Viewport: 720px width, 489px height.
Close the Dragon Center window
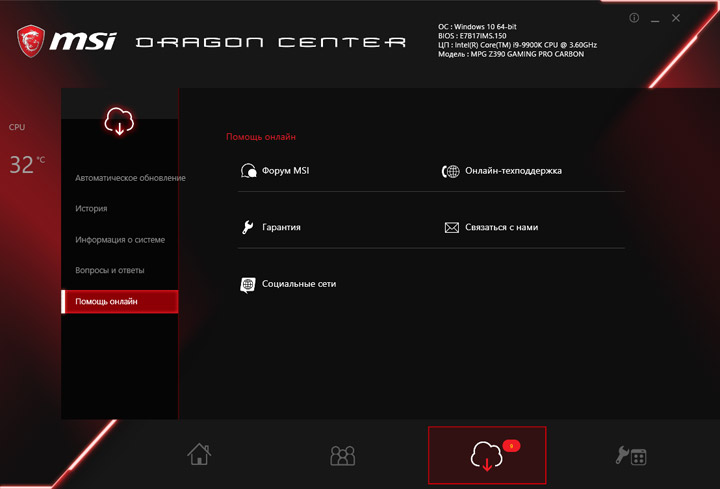pos(676,18)
